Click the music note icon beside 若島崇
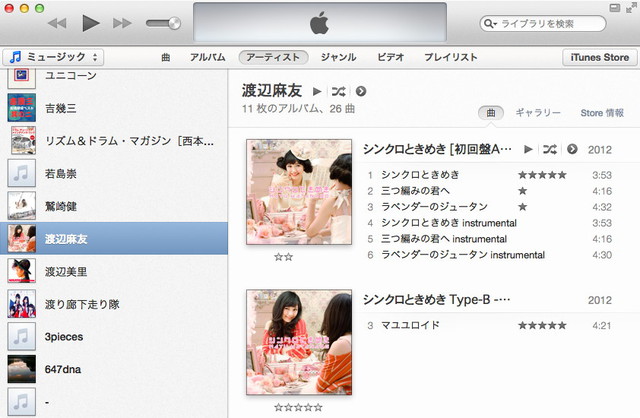 point(22,173)
